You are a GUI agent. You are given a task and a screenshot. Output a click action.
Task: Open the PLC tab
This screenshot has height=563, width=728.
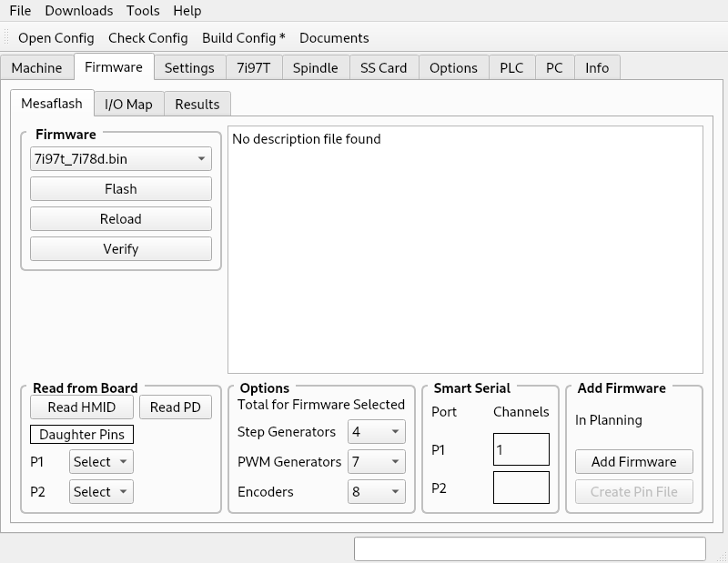click(511, 68)
